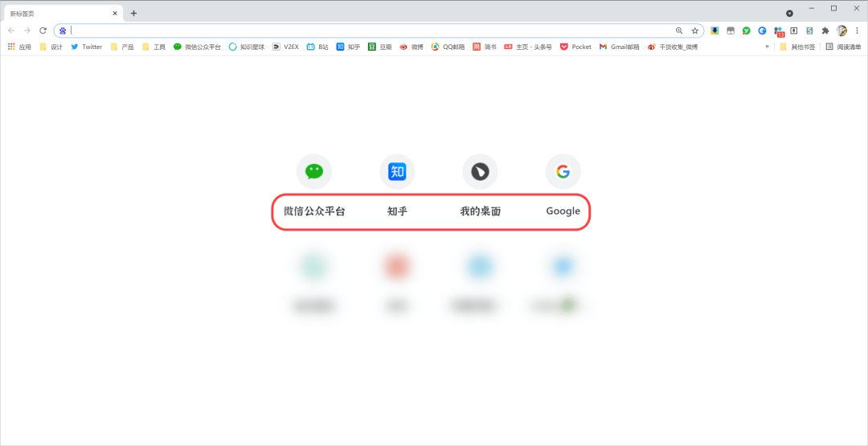Go back to previous page
Viewport: 868px width, 446px height.
tap(11, 31)
